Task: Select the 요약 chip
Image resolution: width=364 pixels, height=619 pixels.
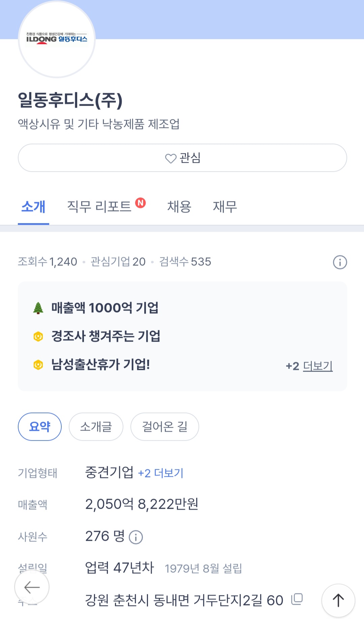Action: [40, 427]
